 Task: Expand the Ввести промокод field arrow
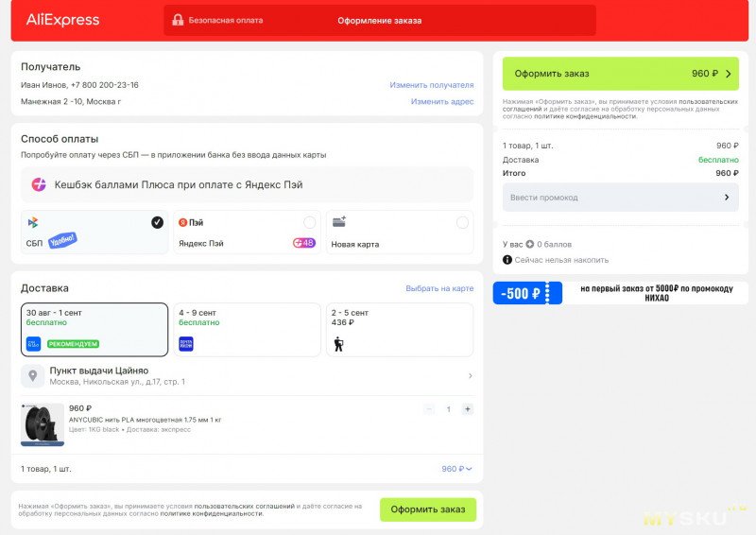(x=727, y=198)
